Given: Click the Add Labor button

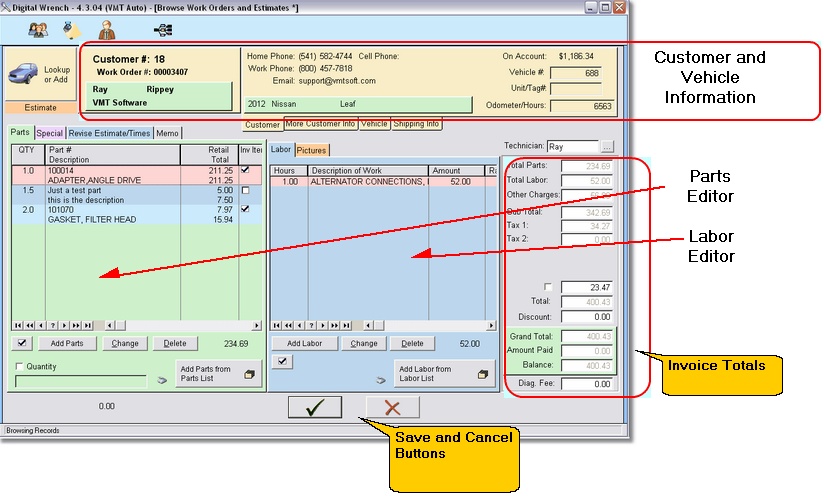Looking at the screenshot, I should (x=304, y=343).
